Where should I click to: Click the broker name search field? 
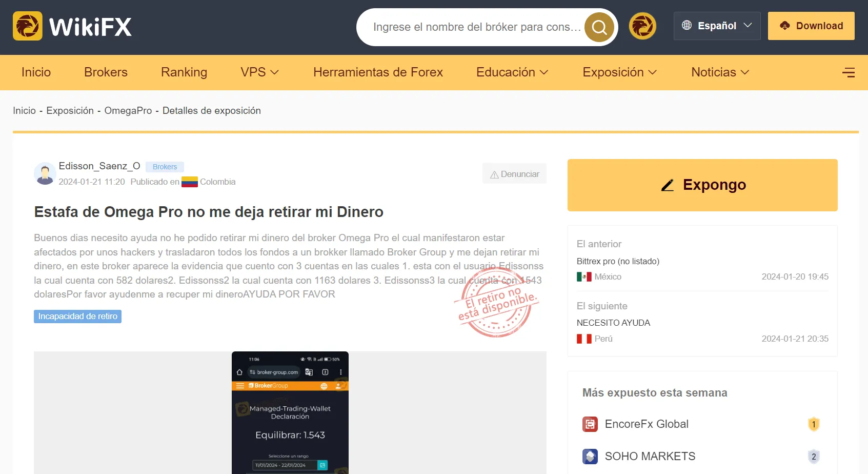click(x=477, y=27)
